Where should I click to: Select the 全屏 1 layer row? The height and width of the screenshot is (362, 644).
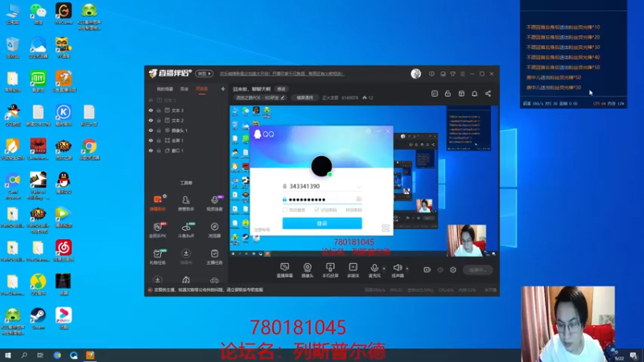coord(187,140)
